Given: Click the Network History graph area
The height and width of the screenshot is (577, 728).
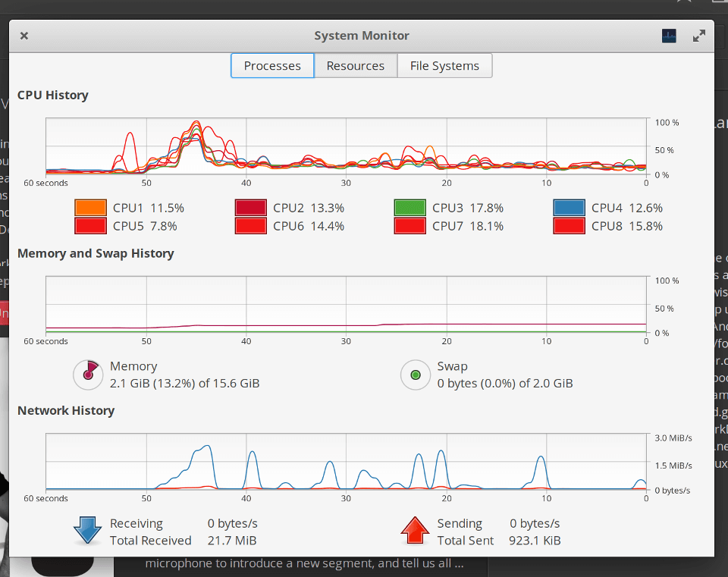Looking at the screenshot, I should tap(346, 462).
